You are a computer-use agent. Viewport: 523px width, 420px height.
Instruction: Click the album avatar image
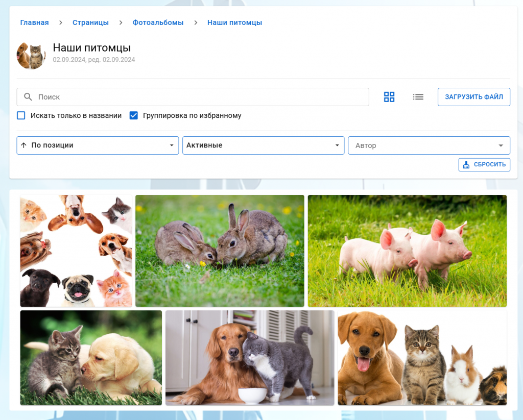(x=31, y=56)
